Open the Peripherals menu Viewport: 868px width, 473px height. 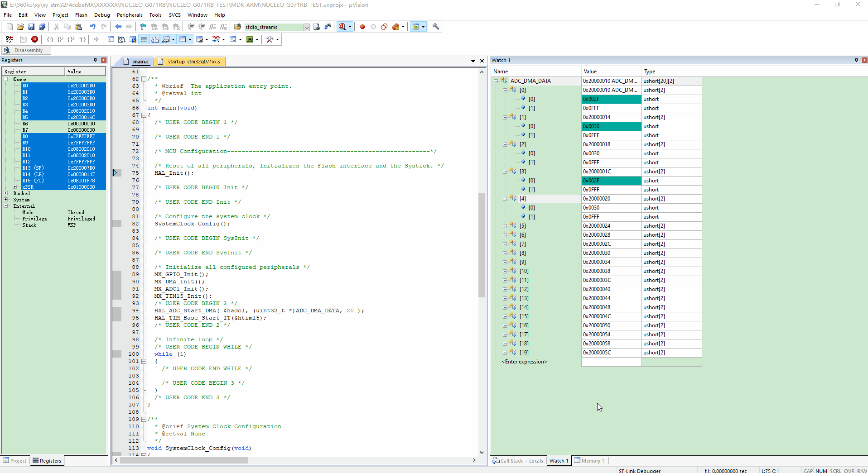[x=130, y=15]
